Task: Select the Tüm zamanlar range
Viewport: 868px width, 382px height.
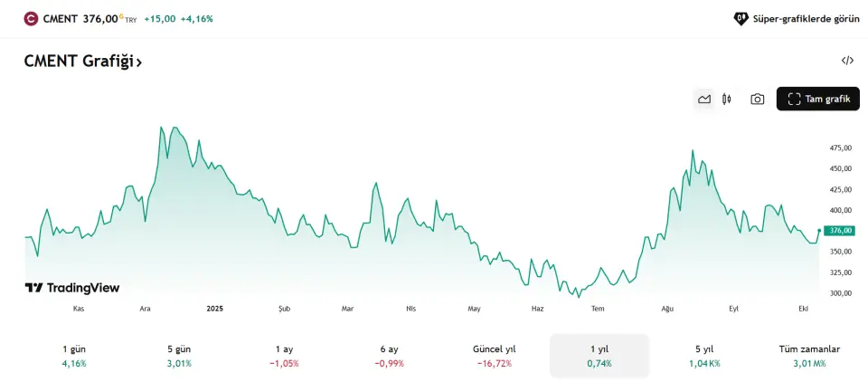Action: pos(809,356)
